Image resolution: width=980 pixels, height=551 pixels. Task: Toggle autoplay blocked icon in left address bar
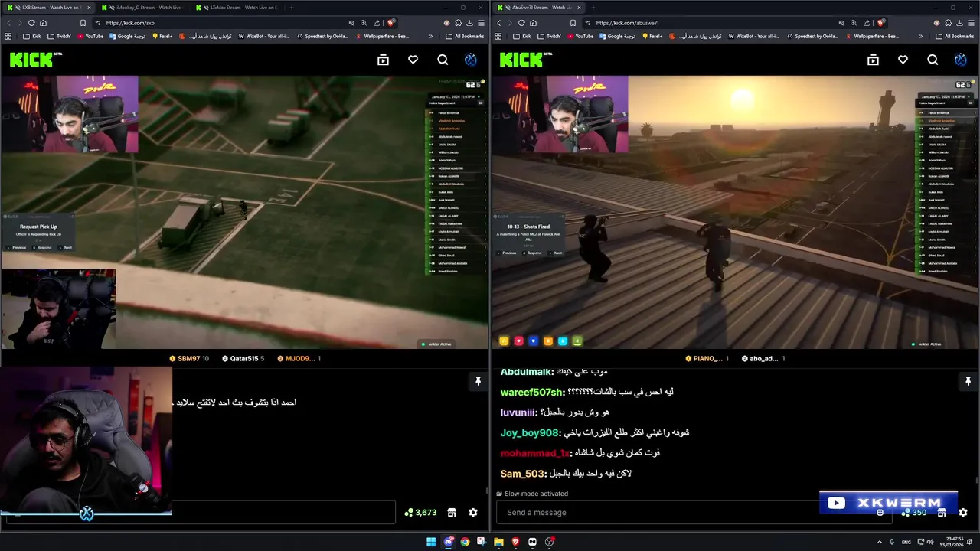coord(351,23)
